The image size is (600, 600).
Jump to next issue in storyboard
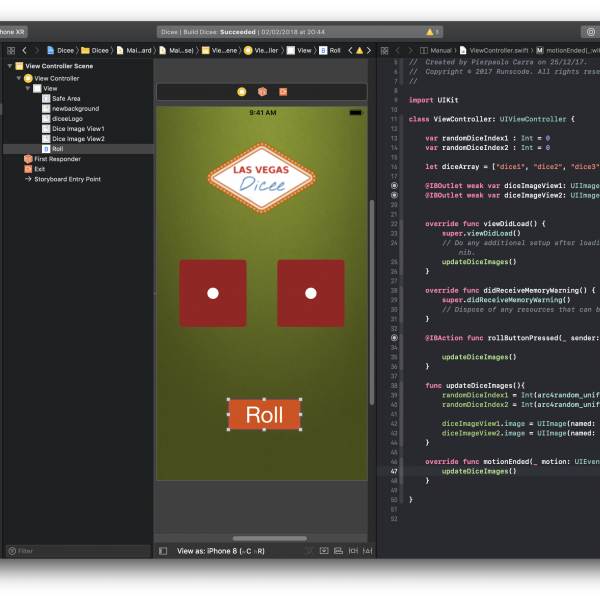[x=369, y=51]
